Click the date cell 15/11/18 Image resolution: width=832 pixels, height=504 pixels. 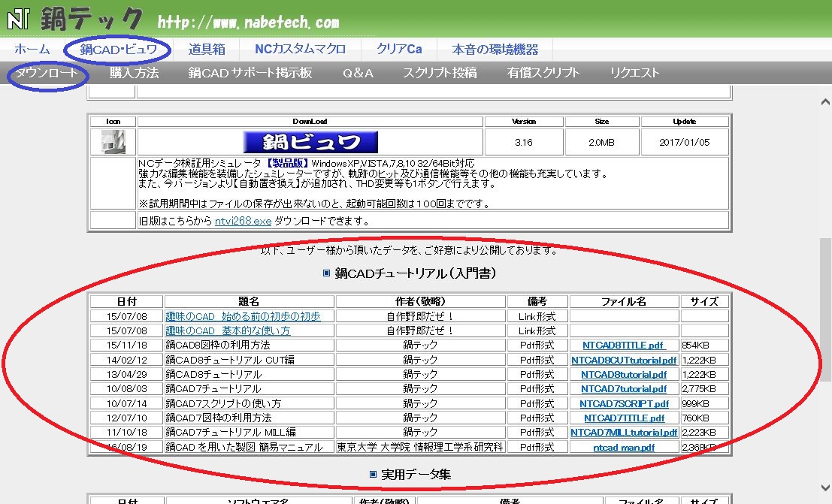point(127,346)
